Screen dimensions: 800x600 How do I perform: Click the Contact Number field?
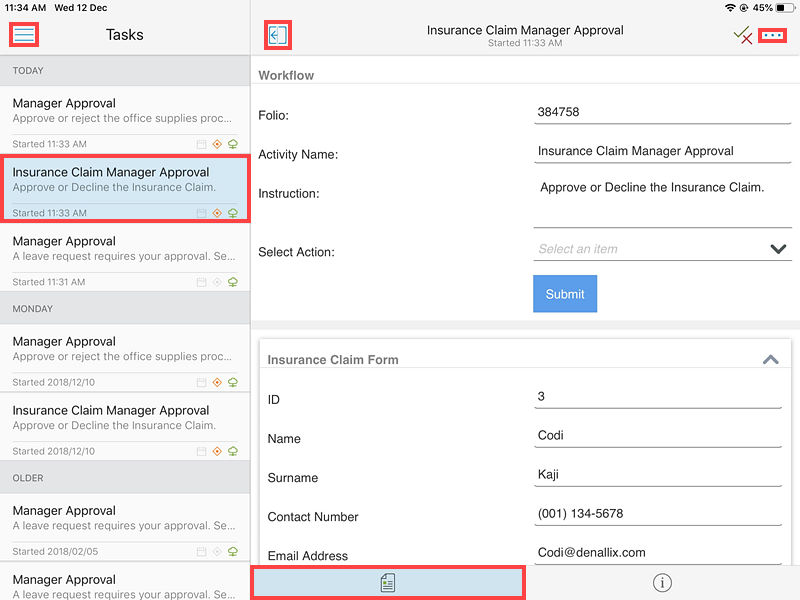658,514
